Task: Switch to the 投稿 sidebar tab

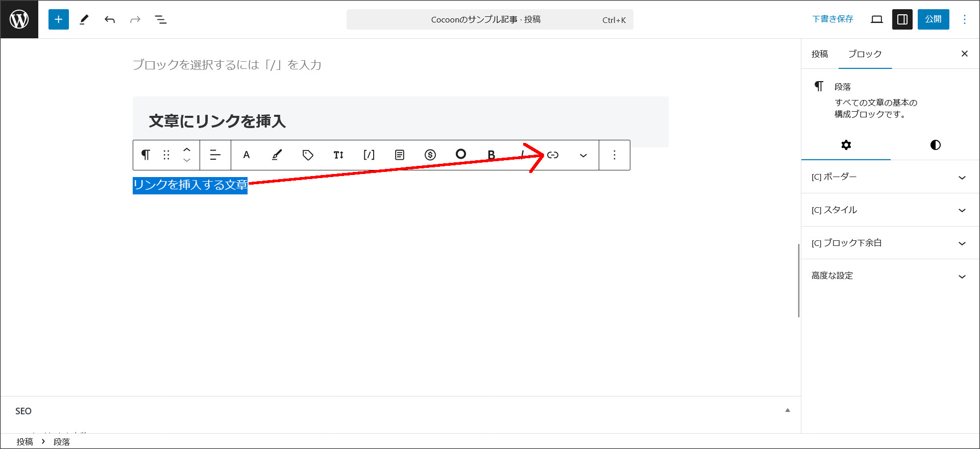Action: (820, 54)
